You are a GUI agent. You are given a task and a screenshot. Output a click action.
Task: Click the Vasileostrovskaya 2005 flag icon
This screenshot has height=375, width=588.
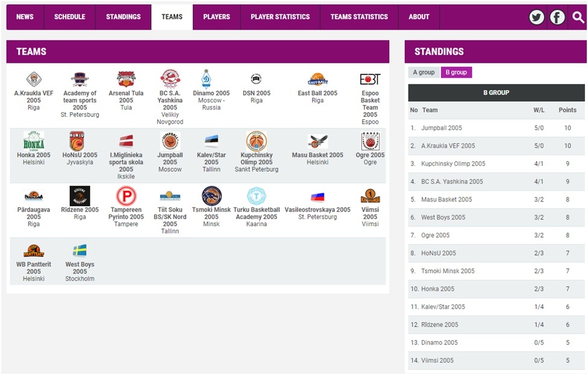click(x=317, y=197)
